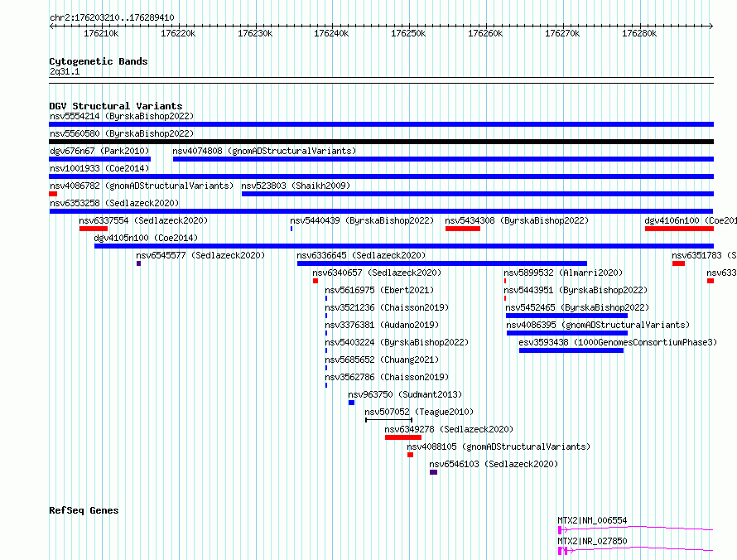737x560 pixels.
Task: Select the 176210k ruler position label
Action: 101,33
